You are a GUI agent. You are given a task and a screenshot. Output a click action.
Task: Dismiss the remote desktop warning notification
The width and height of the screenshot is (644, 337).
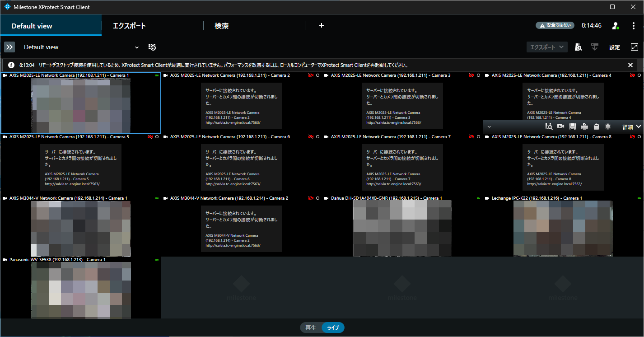pos(630,65)
